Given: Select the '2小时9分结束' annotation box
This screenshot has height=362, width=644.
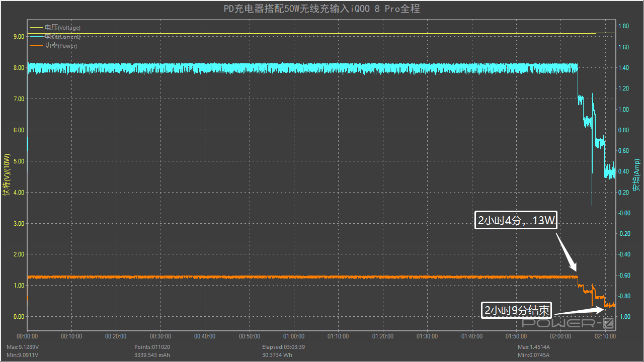Looking at the screenshot, I should point(517,311).
